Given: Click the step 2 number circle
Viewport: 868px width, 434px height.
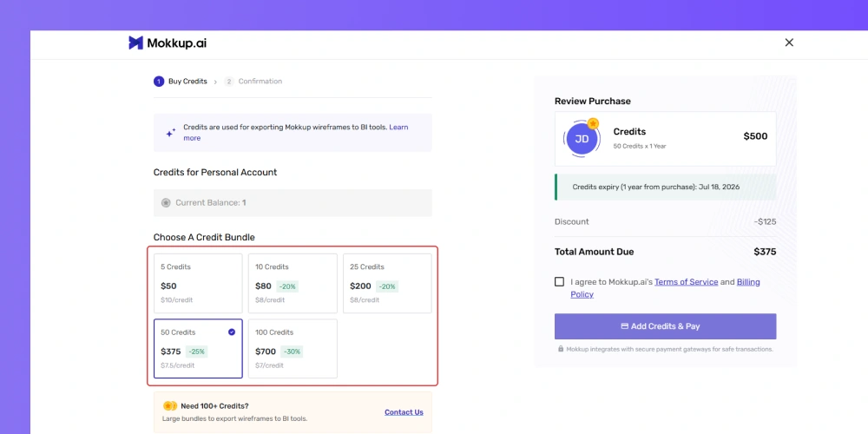Looking at the screenshot, I should (x=229, y=82).
